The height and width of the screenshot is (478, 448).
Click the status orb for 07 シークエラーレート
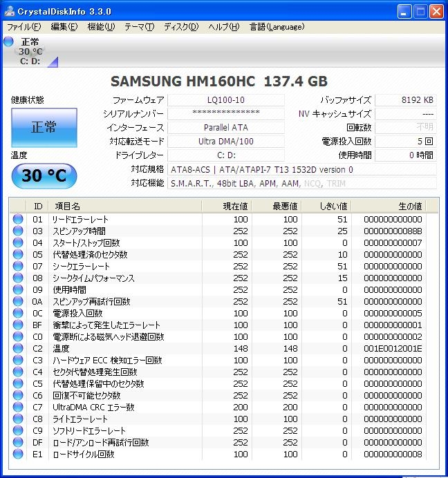(18, 266)
